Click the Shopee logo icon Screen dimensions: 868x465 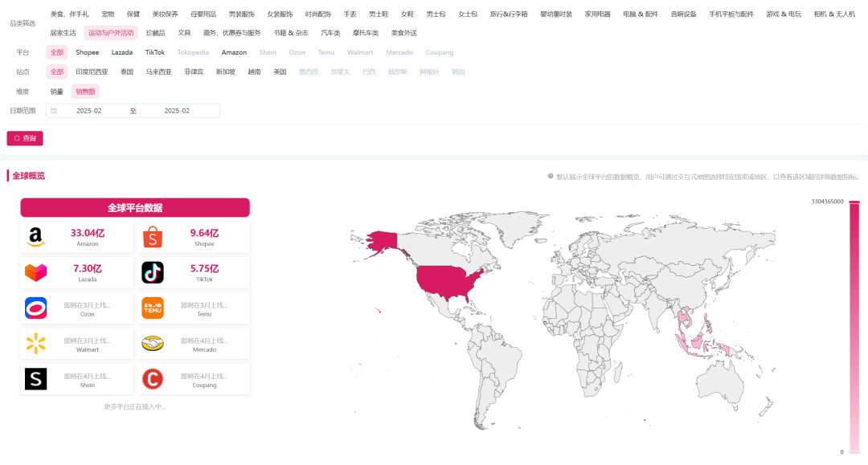pyautogui.click(x=153, y=237)
